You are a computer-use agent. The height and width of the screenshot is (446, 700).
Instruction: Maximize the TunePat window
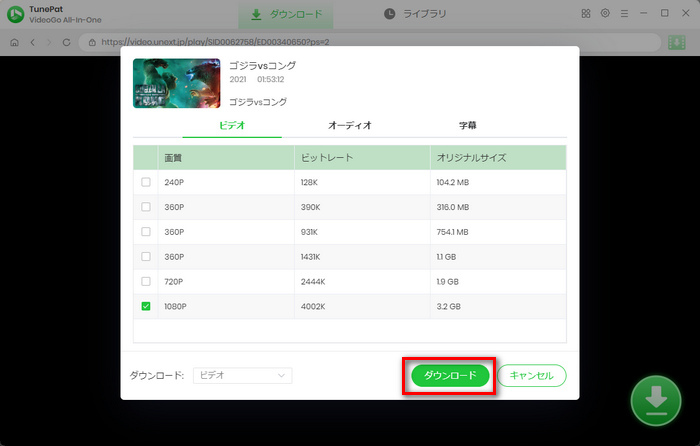tap(664, 13)
